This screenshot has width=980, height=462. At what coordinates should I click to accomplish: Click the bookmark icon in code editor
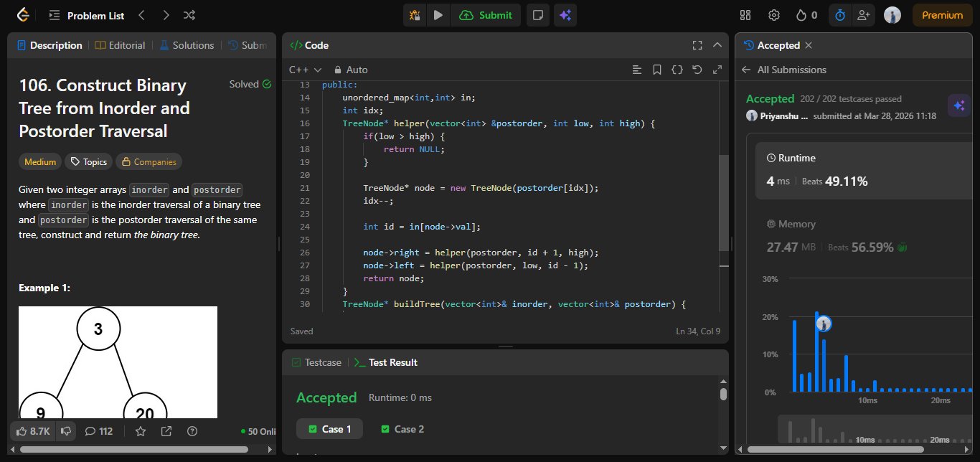coord(656,70)
